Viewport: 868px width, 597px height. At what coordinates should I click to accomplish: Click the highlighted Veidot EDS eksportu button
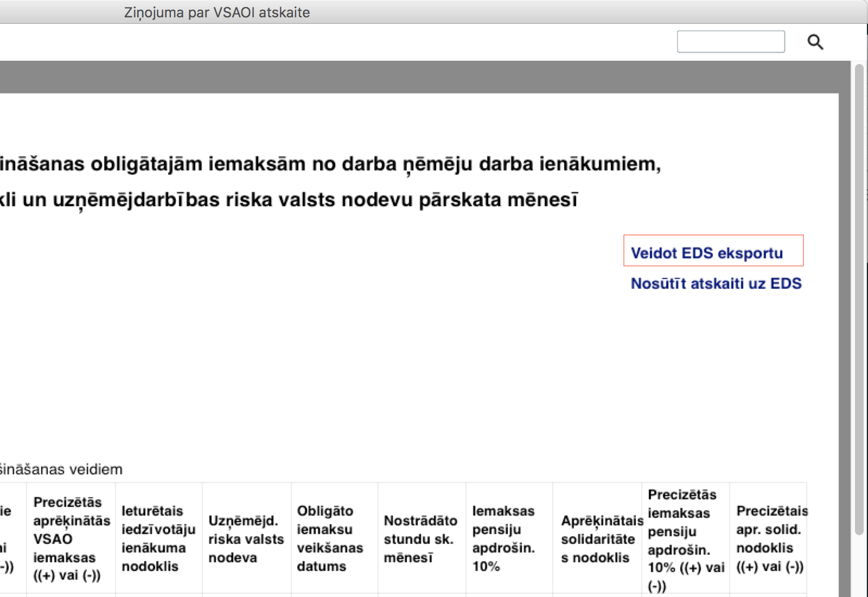coord(707,252)
